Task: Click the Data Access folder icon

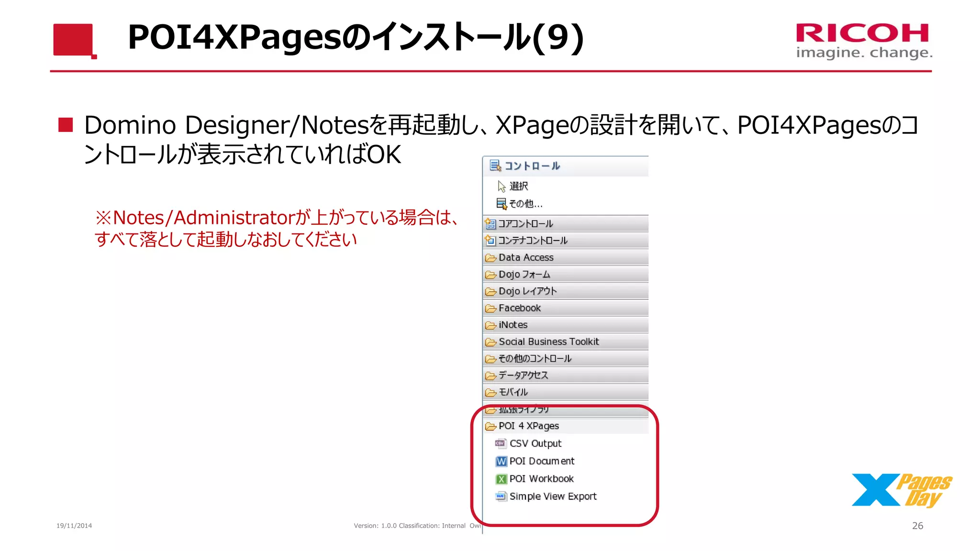Action: tap(490, 258)
